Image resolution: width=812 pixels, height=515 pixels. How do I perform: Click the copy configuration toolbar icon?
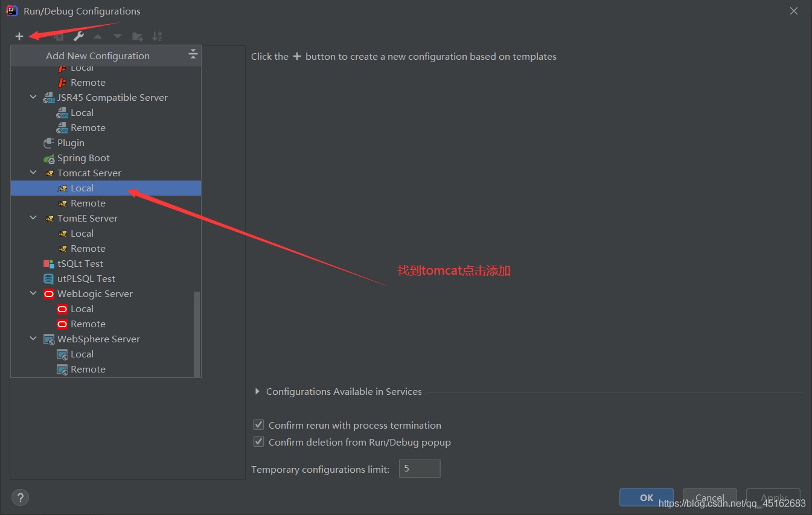point(59,36)
